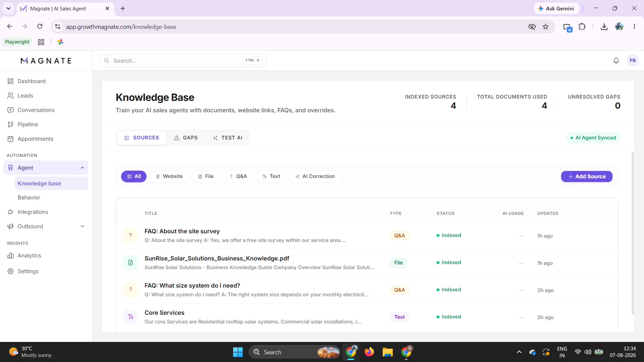Open SunRise_Solar_Solutions_Business_Knowledge.pdf entry
The image size is (644, 362).
point(217,258)
